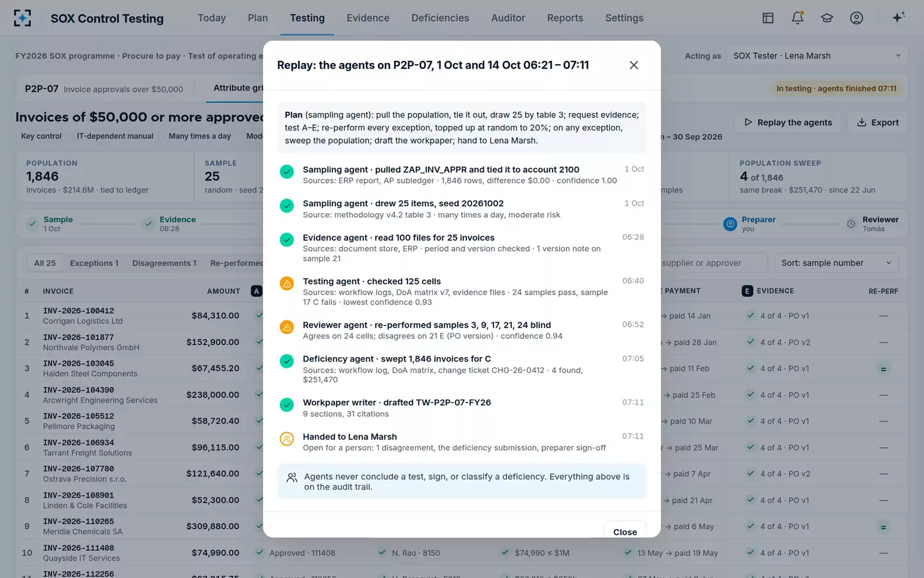Open the layout panel icon in header
The height and width of the screenshot is (578, 924).
coord(767,18)
